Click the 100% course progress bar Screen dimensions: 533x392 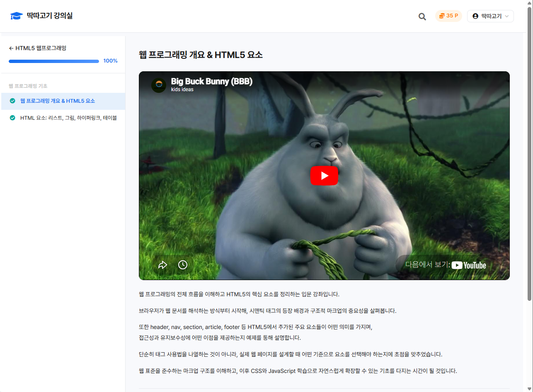53,61
